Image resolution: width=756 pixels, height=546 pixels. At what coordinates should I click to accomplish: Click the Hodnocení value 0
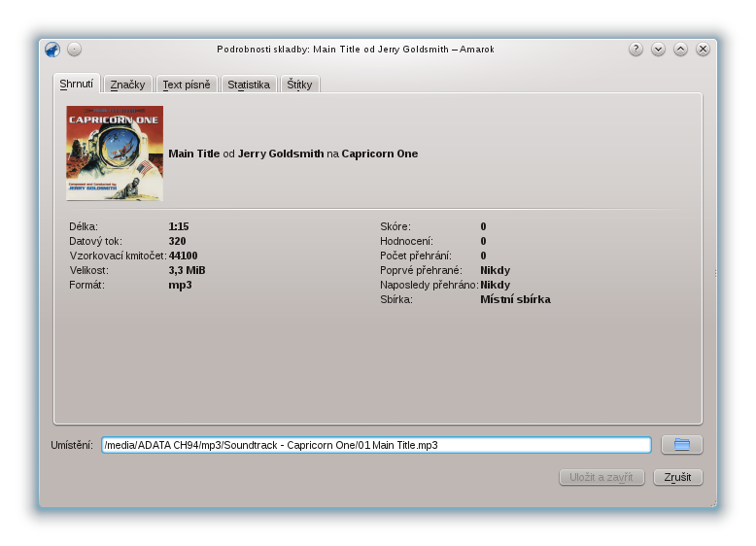click(483, 241)
